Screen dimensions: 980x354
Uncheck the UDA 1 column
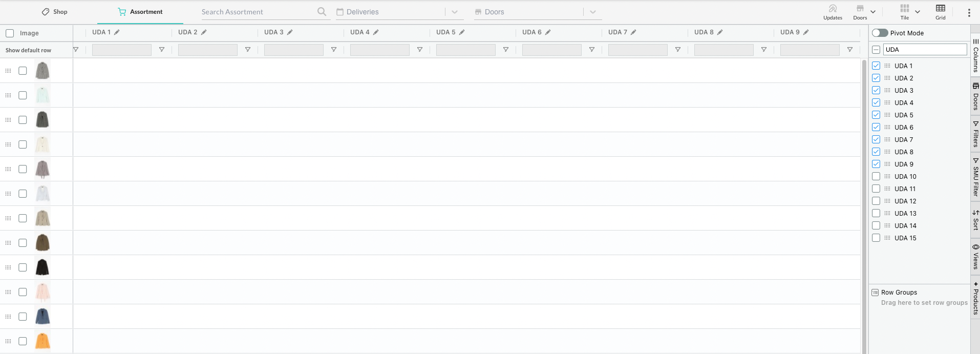[x=876, y=66]
